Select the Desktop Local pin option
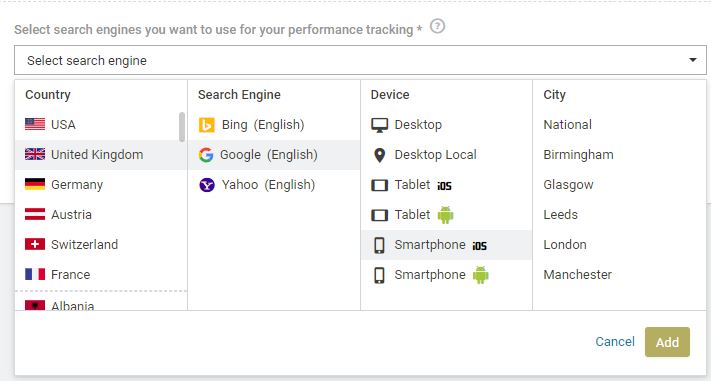 (446, 155)
